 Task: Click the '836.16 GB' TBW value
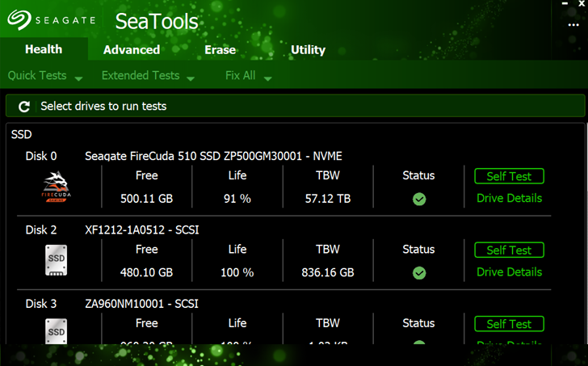coord(328,272)
